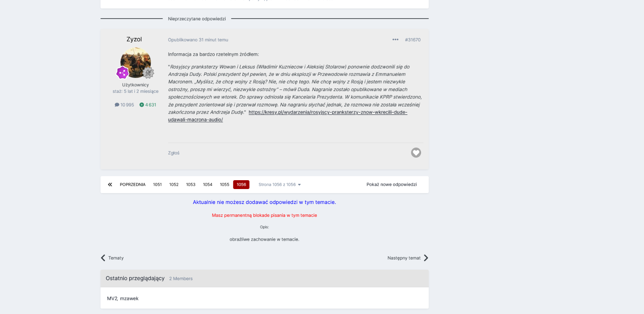Click the mzawek member name
Viewport: 644px width, 314px height.
[x=129, y=299]
